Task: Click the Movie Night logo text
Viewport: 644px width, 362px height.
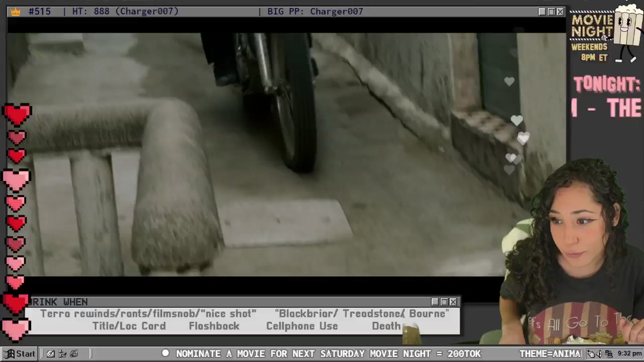Action: (x=592, y=26)
